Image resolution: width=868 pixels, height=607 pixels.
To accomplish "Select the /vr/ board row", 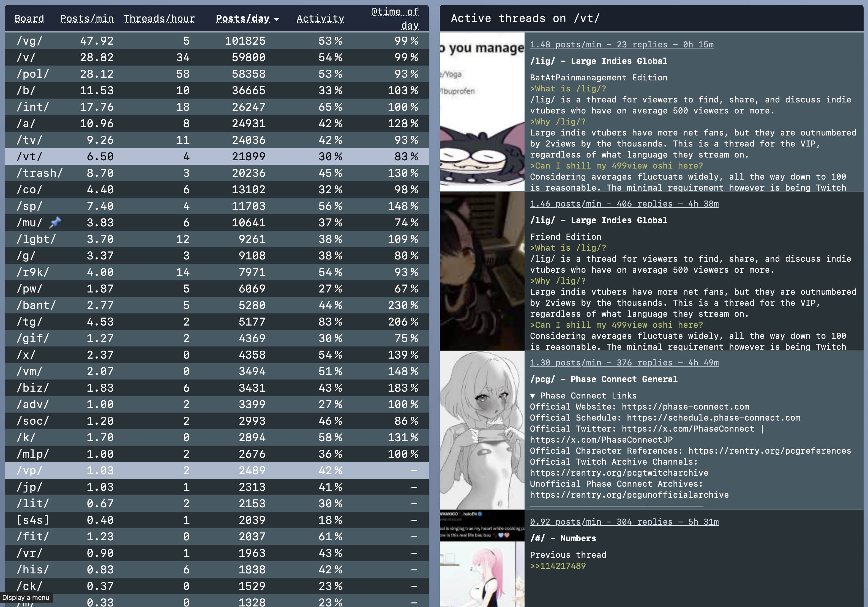I will click(217, 553).
